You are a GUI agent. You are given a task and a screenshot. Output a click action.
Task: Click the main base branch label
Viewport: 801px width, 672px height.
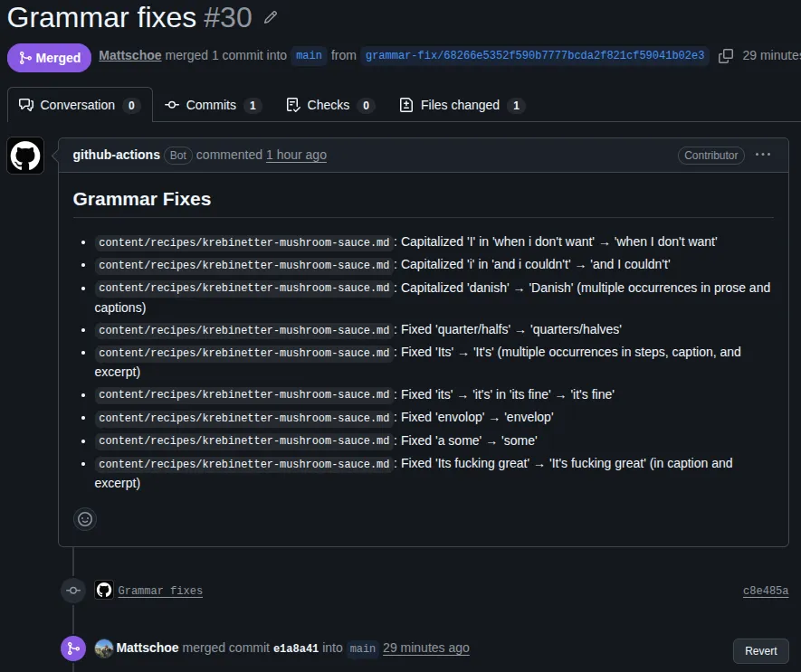[x=309, y=55]
